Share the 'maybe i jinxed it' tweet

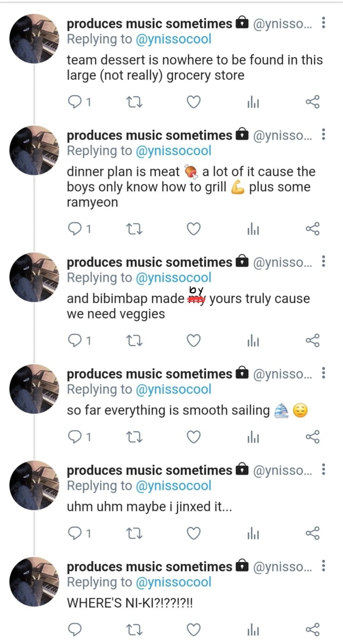tap(312, 533)
